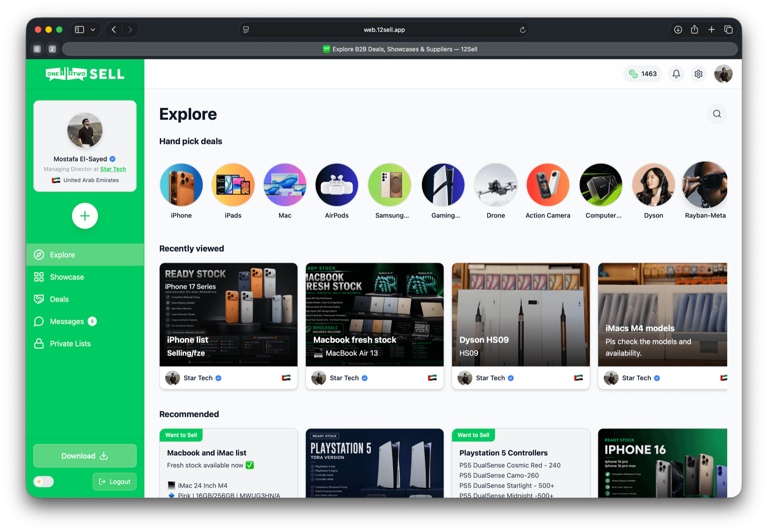Click Want to Sell tag on Macbook list
Image resolution: width=768 pixels, height=532 pixels.
(181, 435)
